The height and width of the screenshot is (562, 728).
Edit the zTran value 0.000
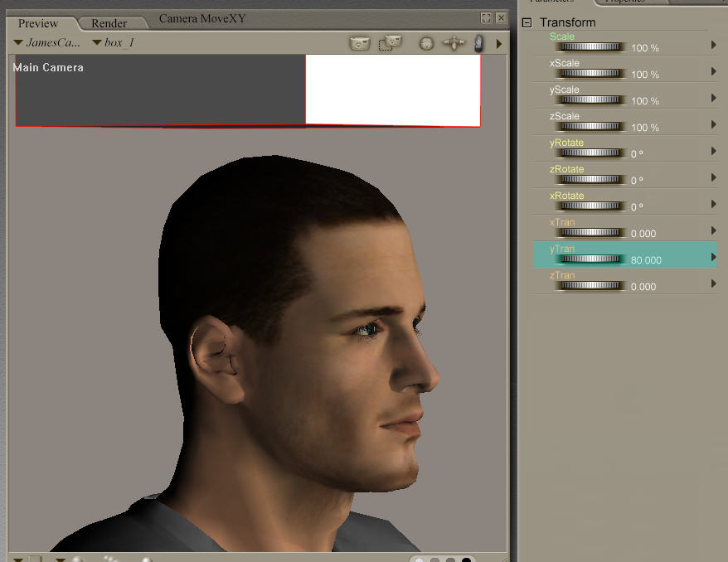pos(643,286)
